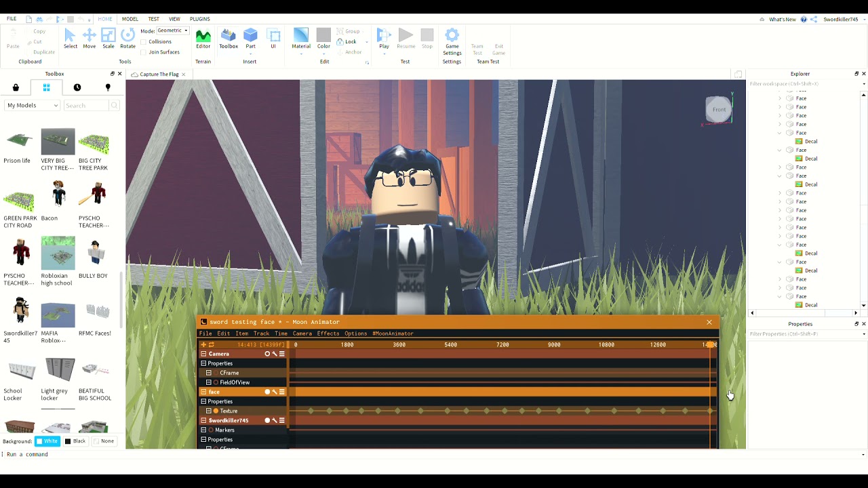Switch to the MODEL ribbon tab

pyautogui.click(x=130, y=19)
